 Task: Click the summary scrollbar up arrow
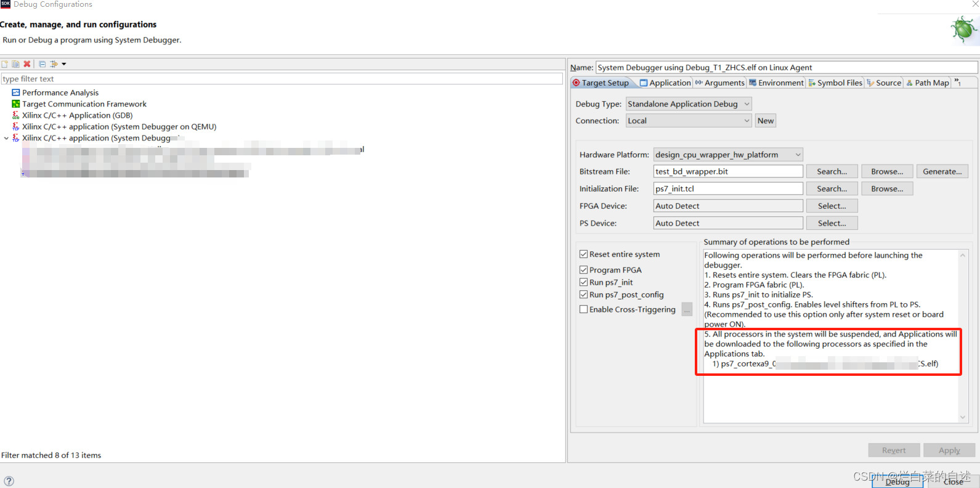pyautogui.click(x=963, y=255)
